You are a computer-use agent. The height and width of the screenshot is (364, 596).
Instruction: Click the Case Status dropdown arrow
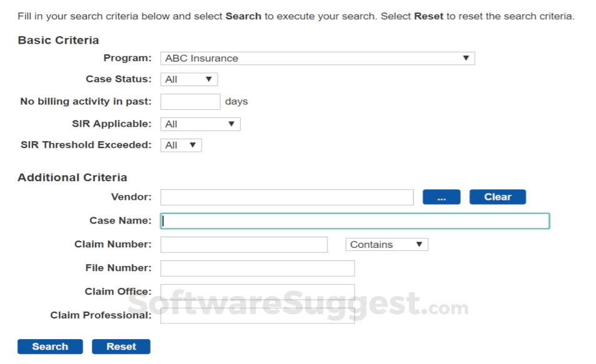209,79
